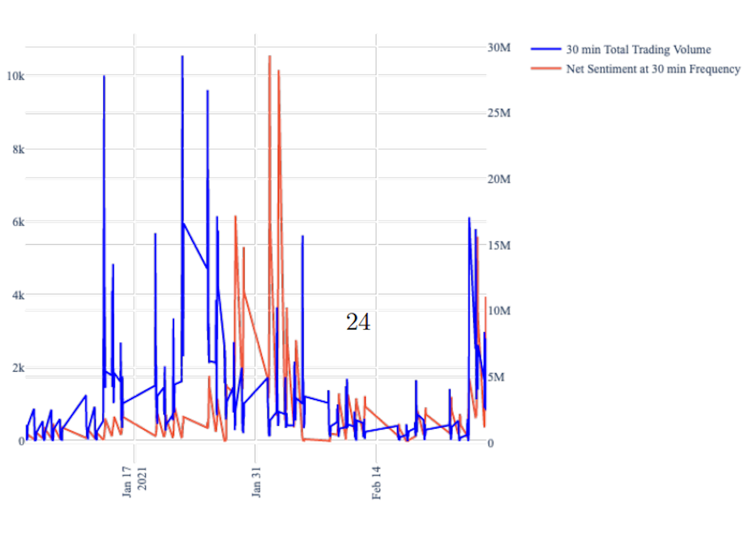Viewport: 756px width, 533px height.
Task: Toggle the 30 min Total Trading Volume legend entry
Action: pos(638,50)
